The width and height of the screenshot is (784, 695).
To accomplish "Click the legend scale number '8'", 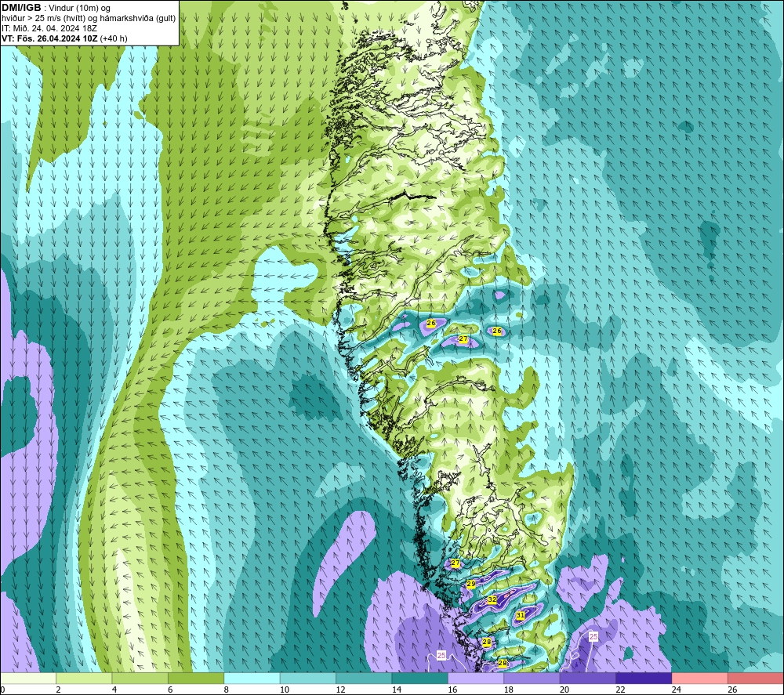I will pos(227,690).
